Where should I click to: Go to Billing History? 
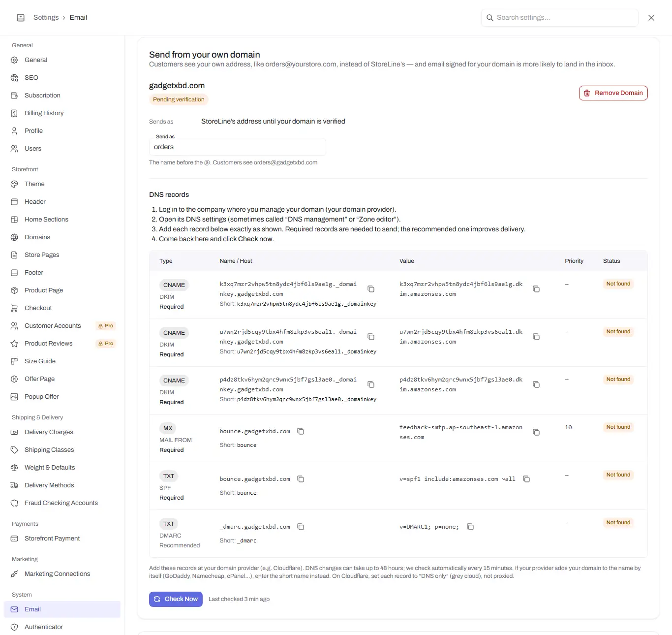[x=62, y=113]
